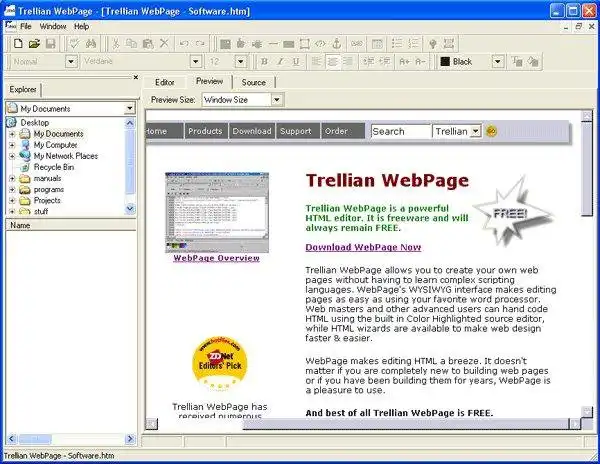Switch to the Source tab
The height and width of the screenshot is (464, 600).
253,82
